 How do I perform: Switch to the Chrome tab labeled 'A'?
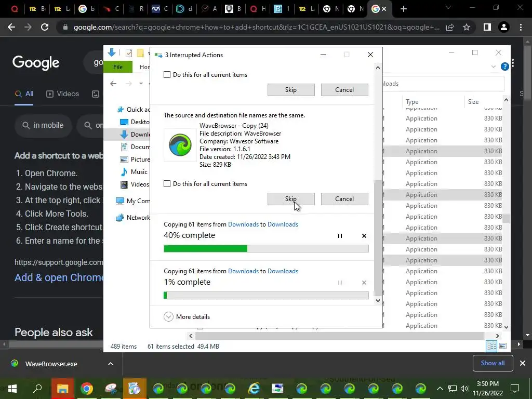click(209, 9)
